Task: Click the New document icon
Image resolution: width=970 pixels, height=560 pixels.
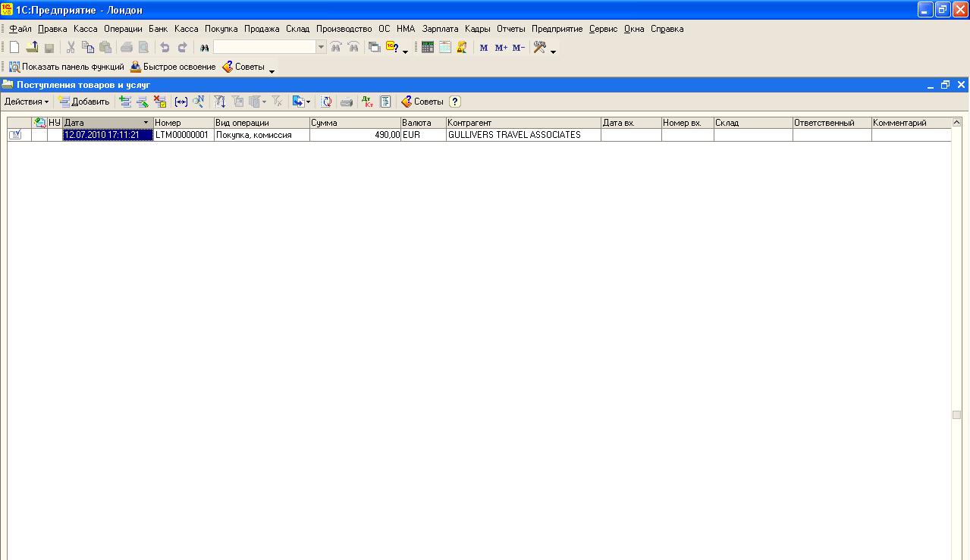Action: [14, 47]
